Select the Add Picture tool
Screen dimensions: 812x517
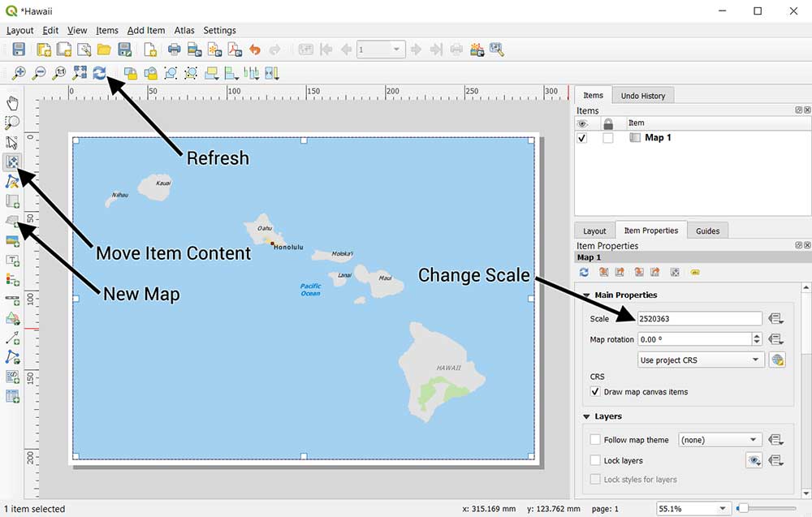12,241
